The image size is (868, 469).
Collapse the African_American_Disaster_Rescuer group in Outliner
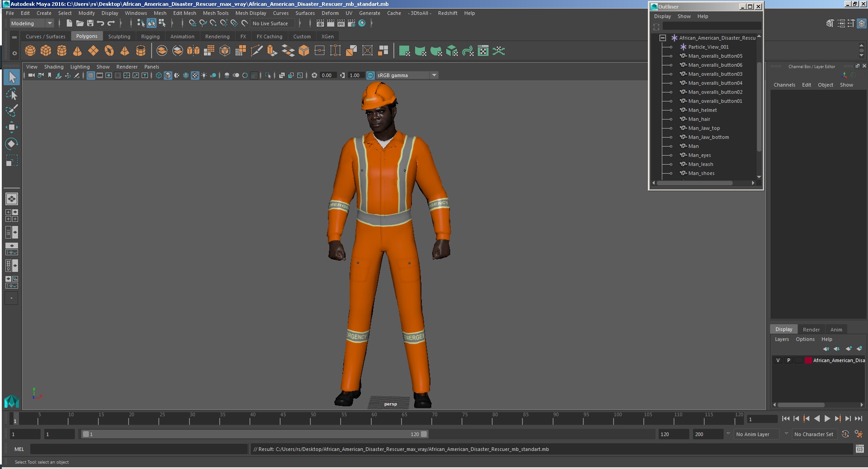(663, 38)
